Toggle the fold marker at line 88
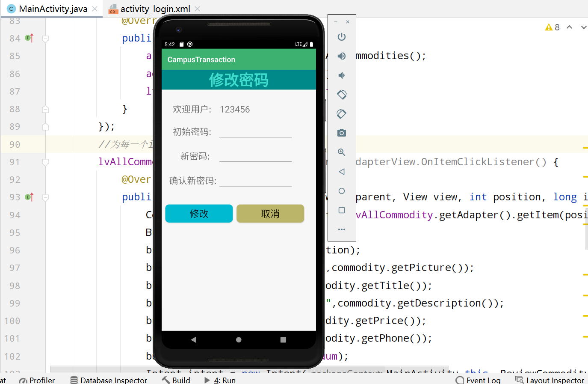This screenshot has height=384, width=588. coord(45,109)
